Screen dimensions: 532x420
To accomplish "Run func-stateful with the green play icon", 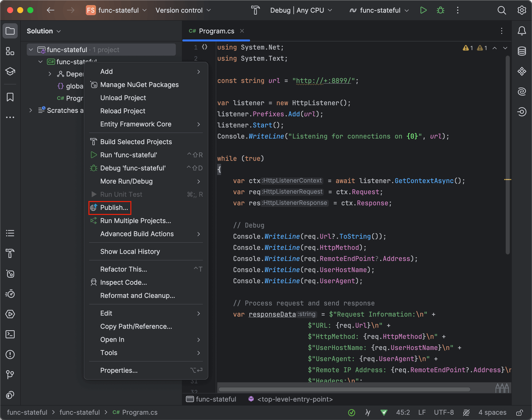I will coord(423,10).
